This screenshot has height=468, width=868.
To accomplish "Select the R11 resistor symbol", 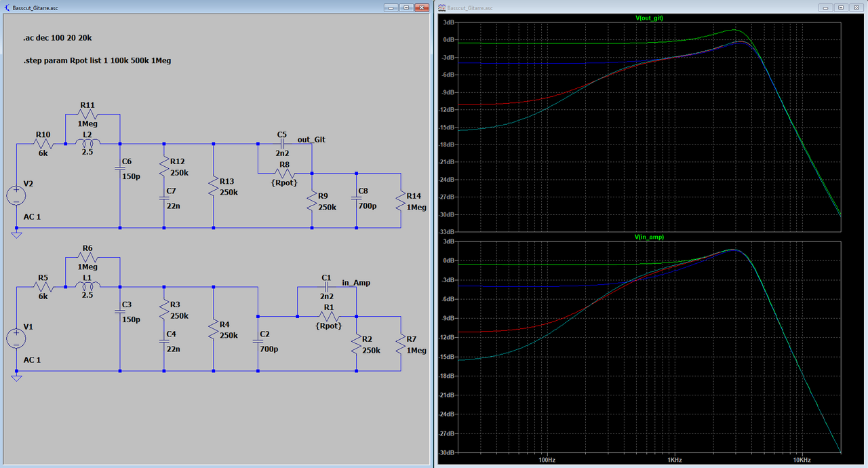I will point(87,115).
